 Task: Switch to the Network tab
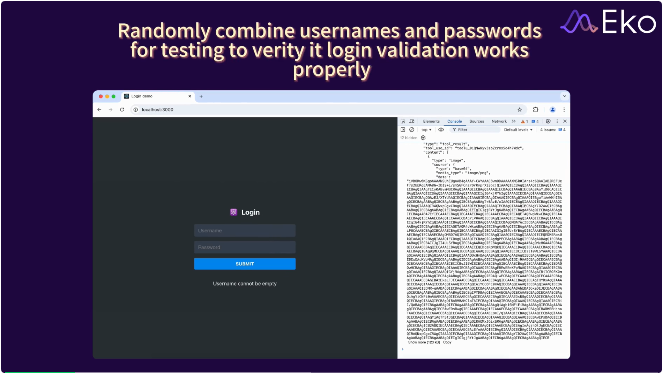pos(499,121)
